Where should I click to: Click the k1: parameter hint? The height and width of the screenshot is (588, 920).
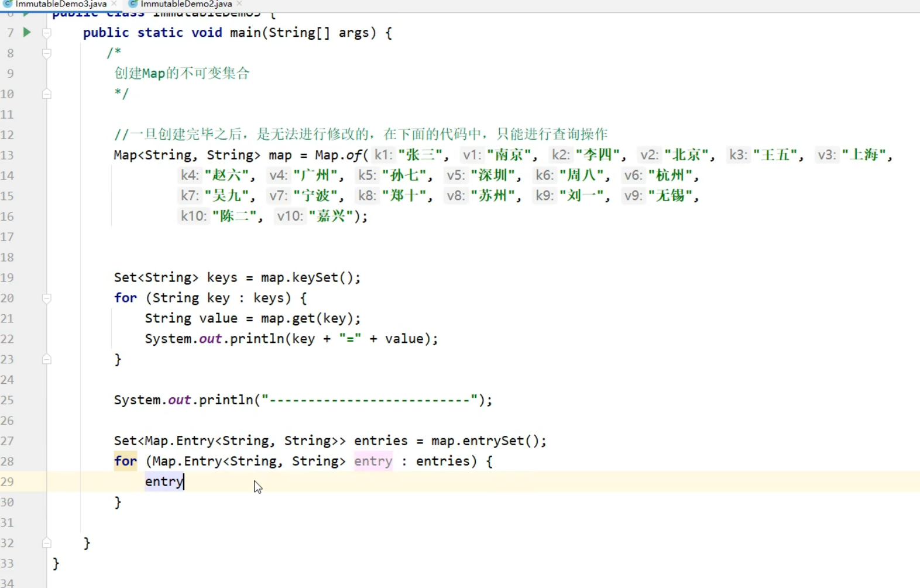coord(383,155)
